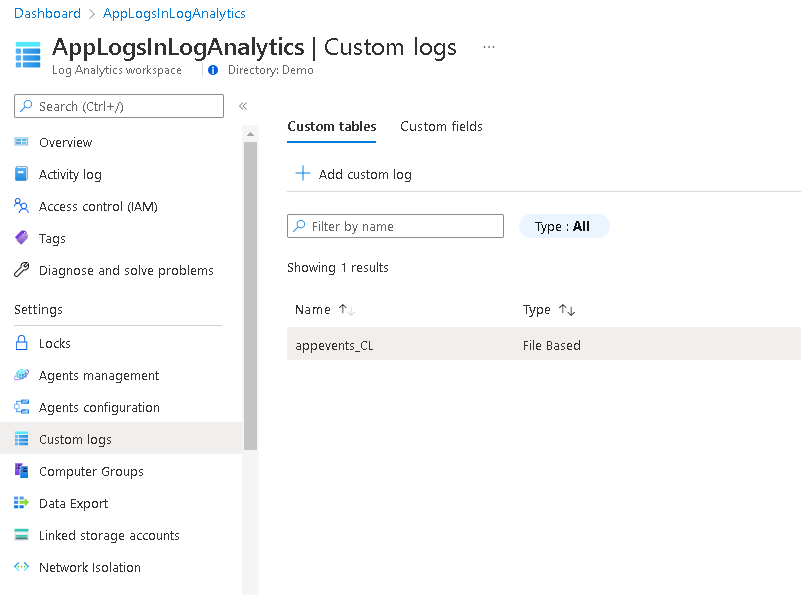Click the Locks padlock icon
The height and width of the screenshot is (595, 801).
(x=21, y=343)
